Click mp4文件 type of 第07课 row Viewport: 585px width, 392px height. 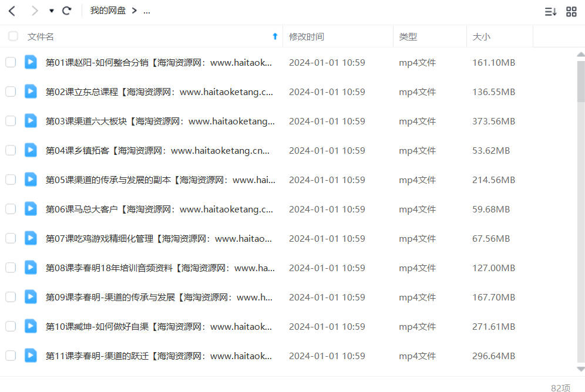[x=417, y=238]
